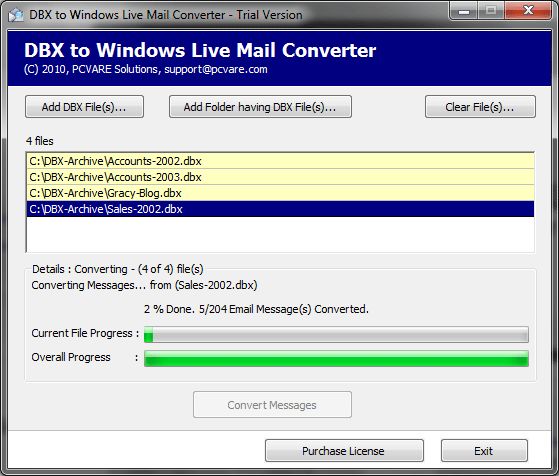The width and height of the screenshot is (559, 476).
Task: Click the empty area of file list
Action: [x=280, y=234]
